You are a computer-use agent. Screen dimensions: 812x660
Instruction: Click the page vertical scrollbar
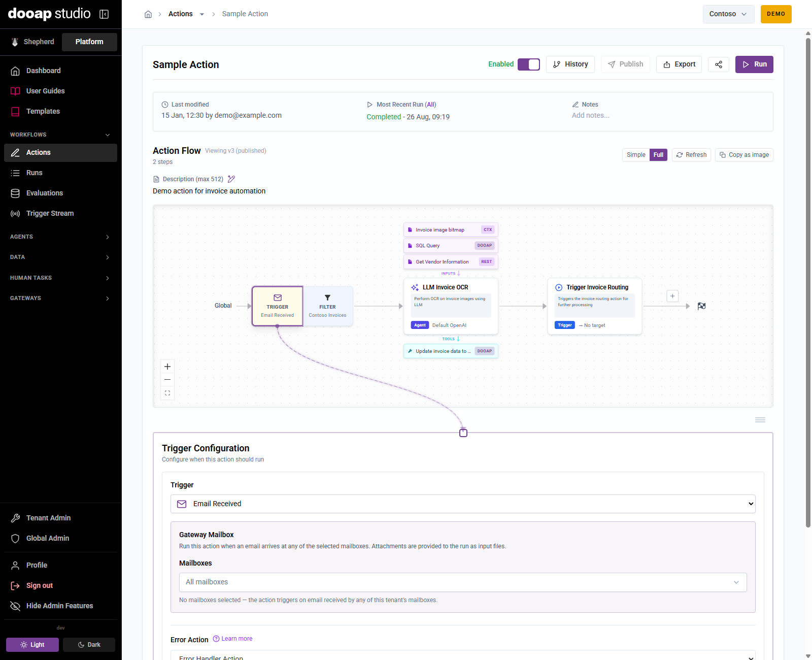click(x=808, y=282)
